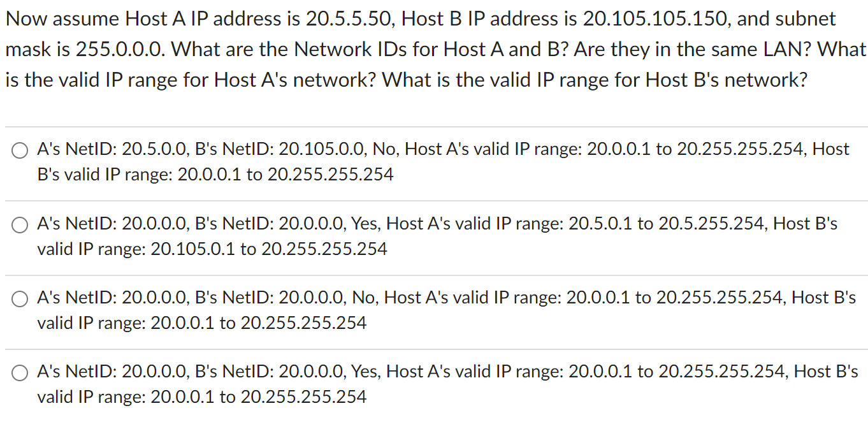Choose the third answer's radio button

19,299
